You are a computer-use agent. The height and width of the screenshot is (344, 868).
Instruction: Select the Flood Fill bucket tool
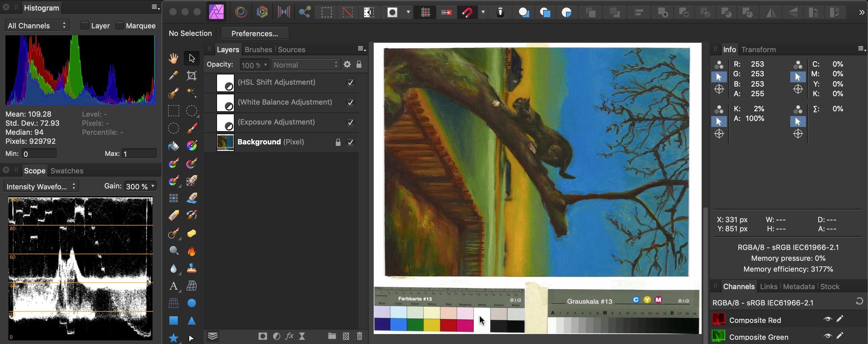[x=174, y=146]
